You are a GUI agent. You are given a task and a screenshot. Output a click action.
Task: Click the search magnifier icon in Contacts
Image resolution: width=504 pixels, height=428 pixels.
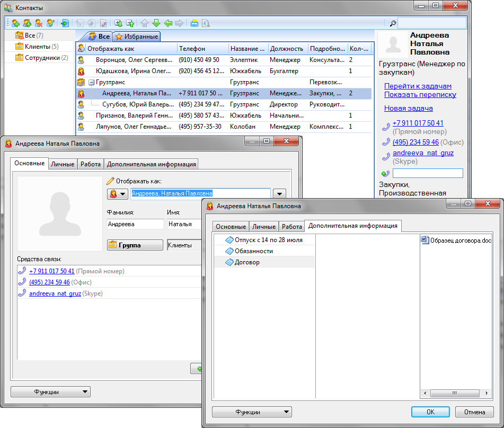(x=393, y=23)
